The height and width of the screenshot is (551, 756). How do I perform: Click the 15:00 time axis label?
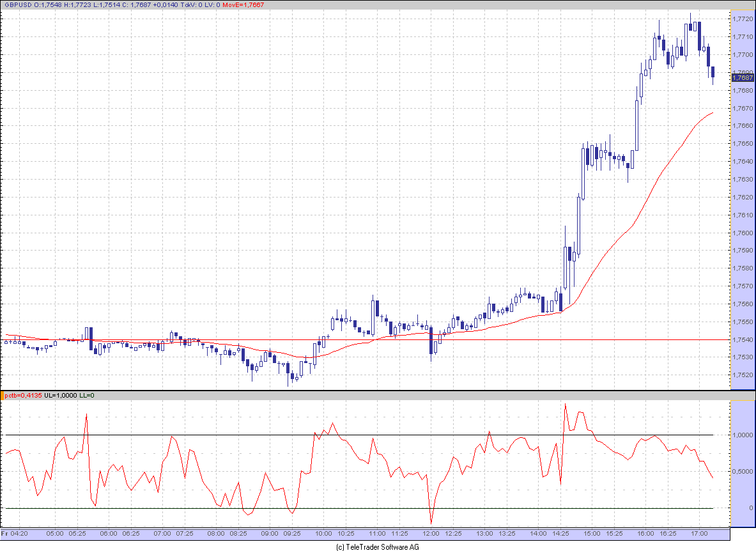pyautogui.click(x=592, y=533)
